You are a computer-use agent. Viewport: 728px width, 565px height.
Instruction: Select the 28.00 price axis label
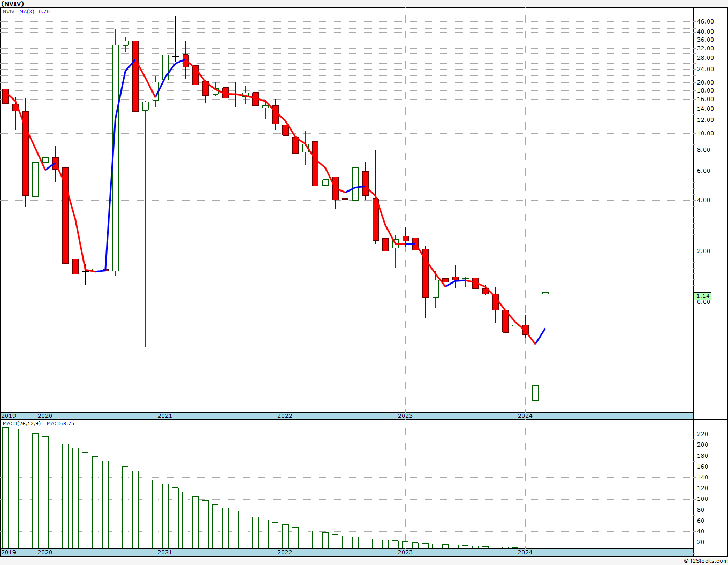(x=706, y=58)
